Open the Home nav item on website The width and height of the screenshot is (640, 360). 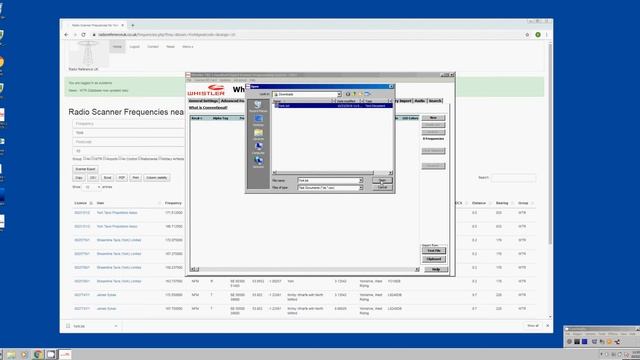[x=117, y=47]
